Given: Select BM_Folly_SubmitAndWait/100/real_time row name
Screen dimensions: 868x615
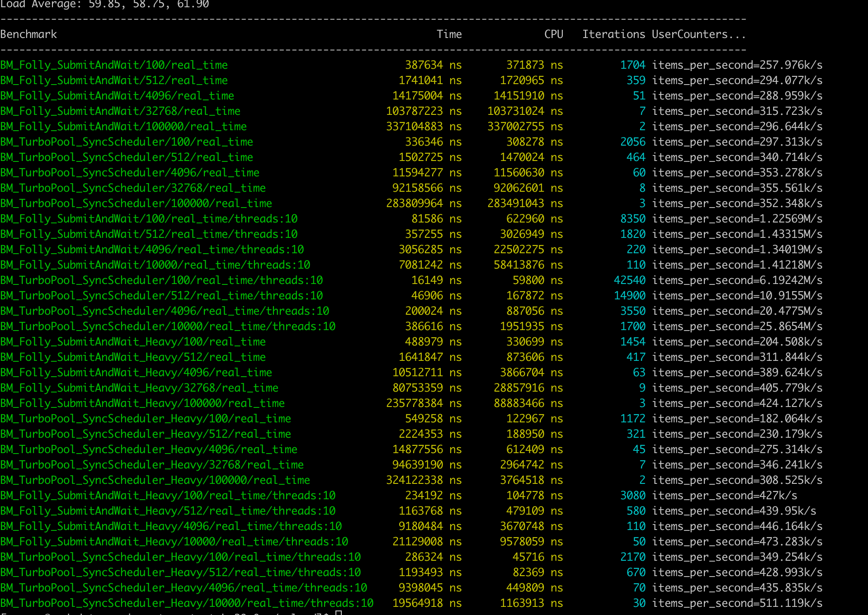Looking at the screenshot, I should (114, 65).
